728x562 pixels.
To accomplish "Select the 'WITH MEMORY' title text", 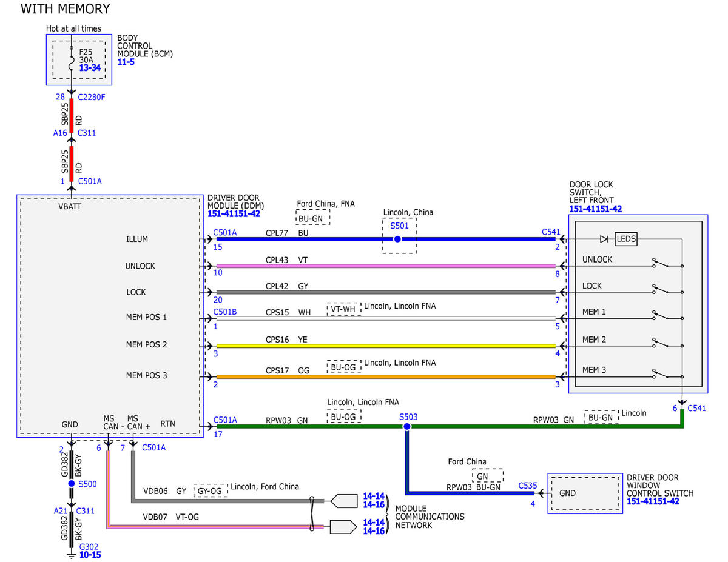I will (x=65, y=9).
